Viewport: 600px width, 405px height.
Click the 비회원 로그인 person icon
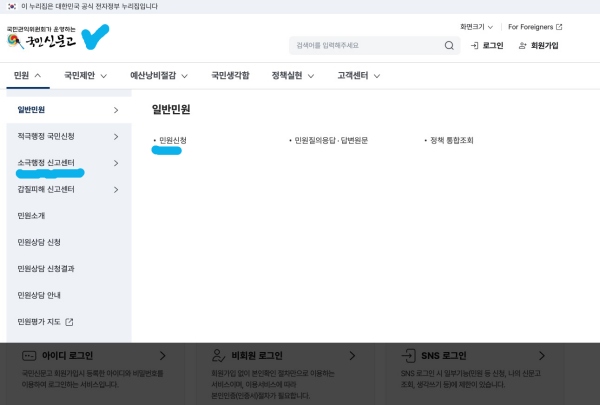(218, 356)
